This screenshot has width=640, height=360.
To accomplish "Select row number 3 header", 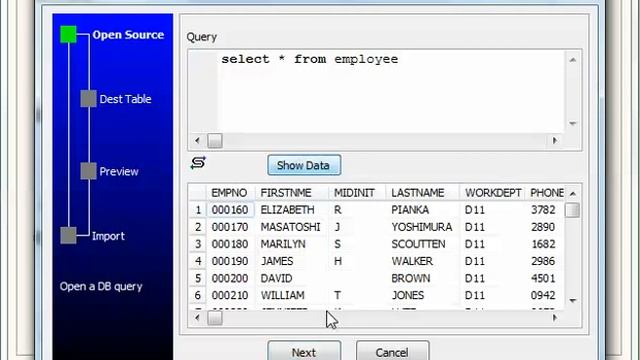I will pos(198,244).
